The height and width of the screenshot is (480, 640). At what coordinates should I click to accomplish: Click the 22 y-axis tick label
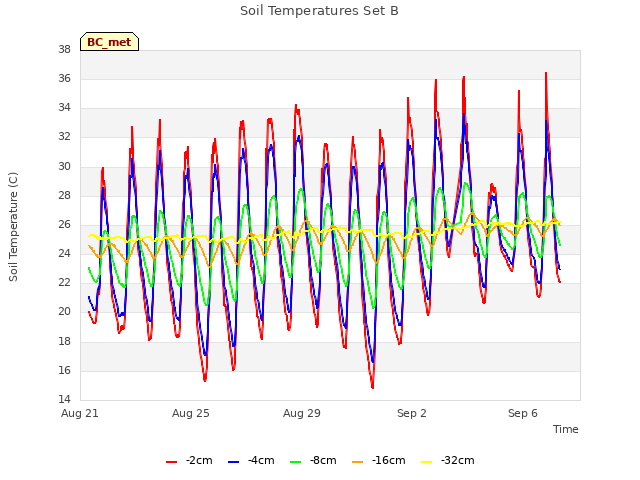pyautogui.click(x=64, y=283)
